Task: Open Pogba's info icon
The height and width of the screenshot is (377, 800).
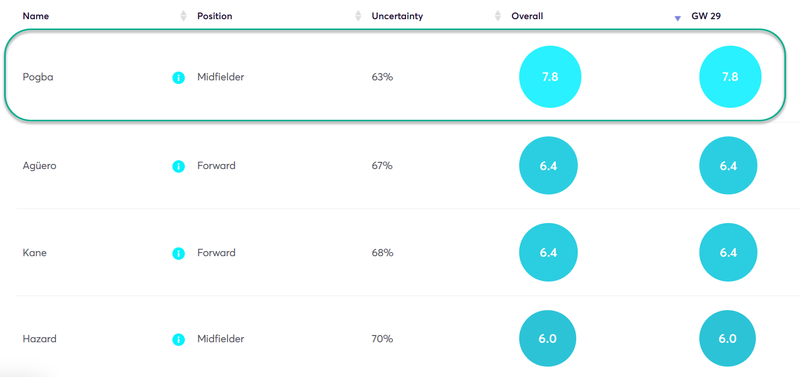Action: [x=178, y=78]
